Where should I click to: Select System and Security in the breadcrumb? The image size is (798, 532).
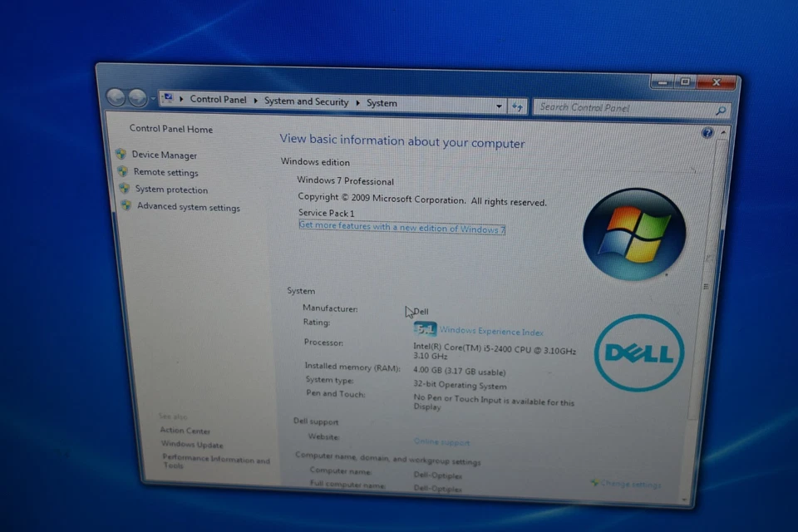(306, 101)
